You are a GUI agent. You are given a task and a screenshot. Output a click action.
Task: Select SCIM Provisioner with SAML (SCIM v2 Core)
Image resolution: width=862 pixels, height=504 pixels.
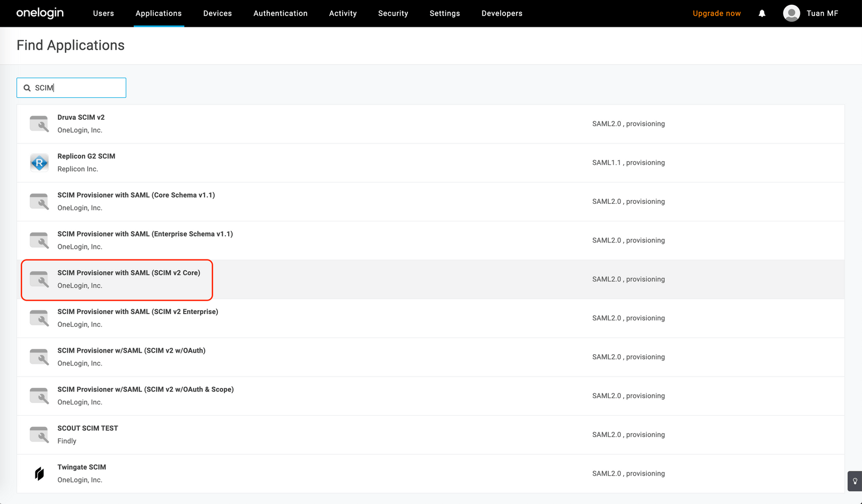(430, 279)
